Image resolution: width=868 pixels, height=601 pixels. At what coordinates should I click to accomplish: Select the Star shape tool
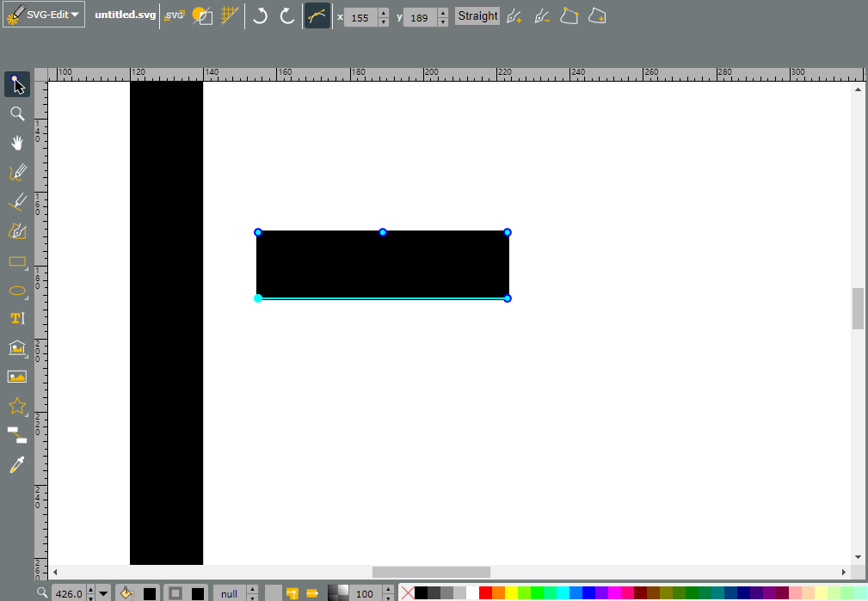[x=17, y=406]
